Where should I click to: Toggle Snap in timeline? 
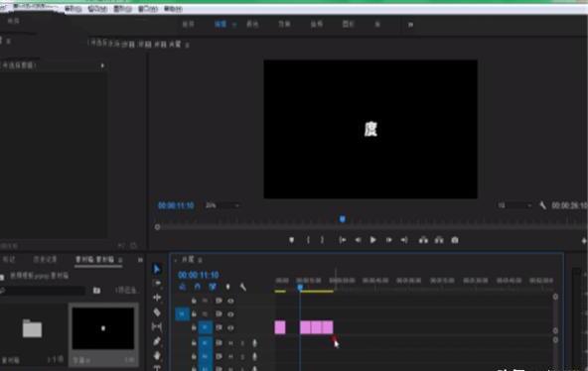(x=198, y=287)
